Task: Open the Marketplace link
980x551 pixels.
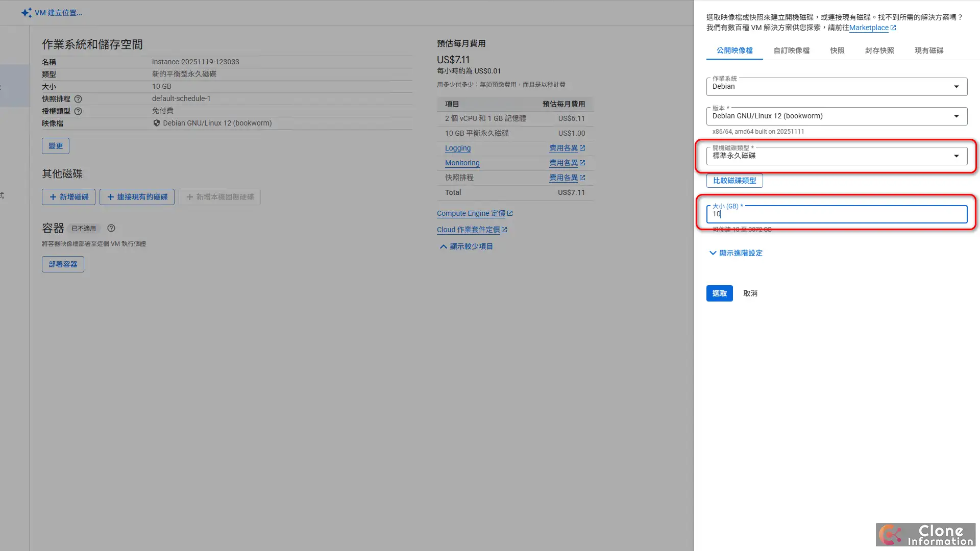Action: (869, 28)
